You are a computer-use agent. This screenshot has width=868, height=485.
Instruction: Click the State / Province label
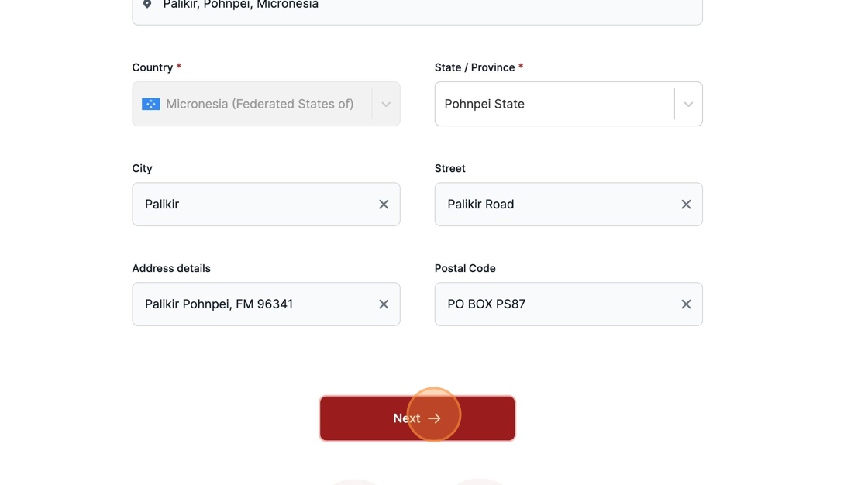pos(474,67)
